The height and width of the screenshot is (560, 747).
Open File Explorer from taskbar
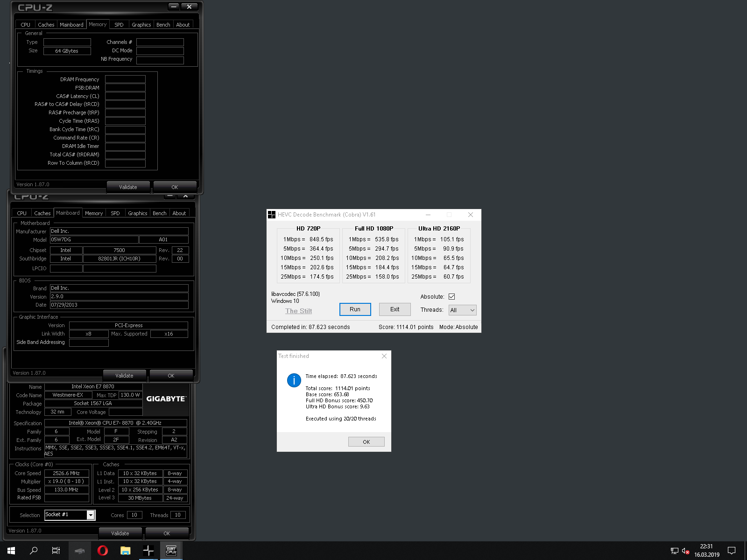(125, 551)
